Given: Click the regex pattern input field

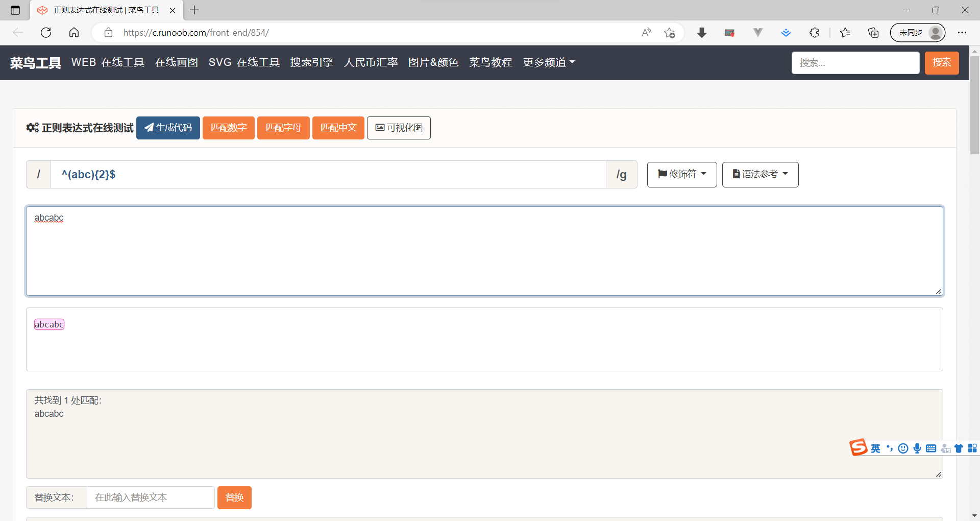Looking at the screenshot, I should coord(328,175).
